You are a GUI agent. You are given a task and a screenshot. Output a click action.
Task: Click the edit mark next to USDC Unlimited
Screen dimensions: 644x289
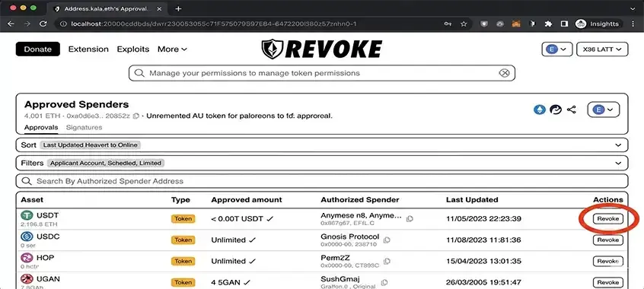click(x=252, y=240)
